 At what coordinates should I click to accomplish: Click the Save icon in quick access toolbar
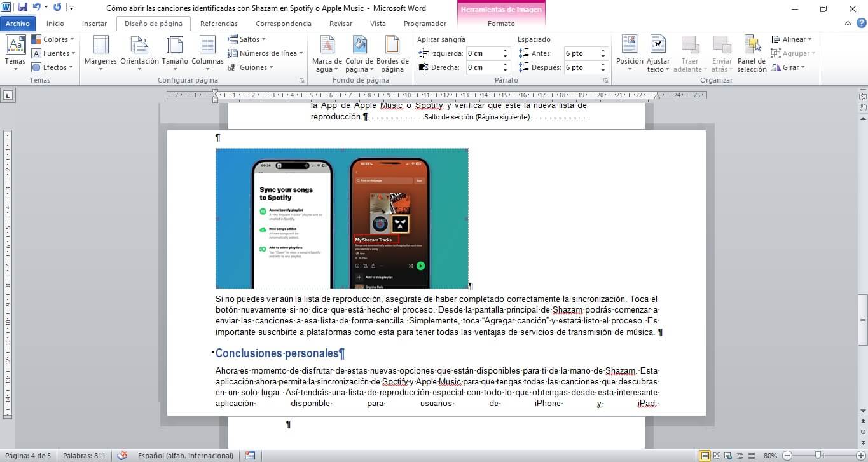click(x=23, y=8)
